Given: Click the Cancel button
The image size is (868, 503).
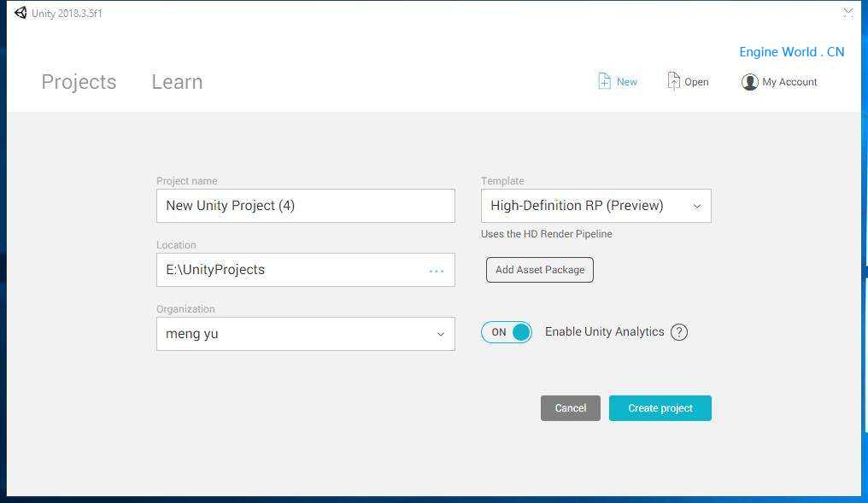Looking at the screenshot, I should pos(570,408).
